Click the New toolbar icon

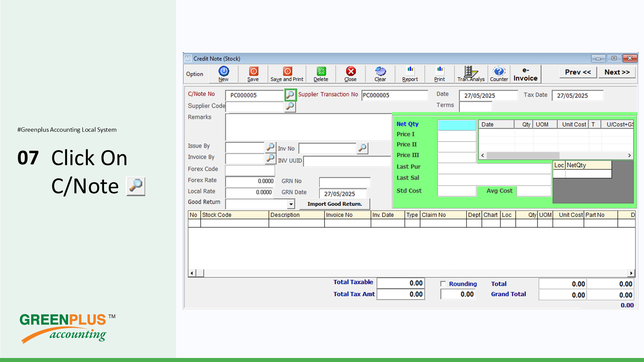(x=224, y=74)
